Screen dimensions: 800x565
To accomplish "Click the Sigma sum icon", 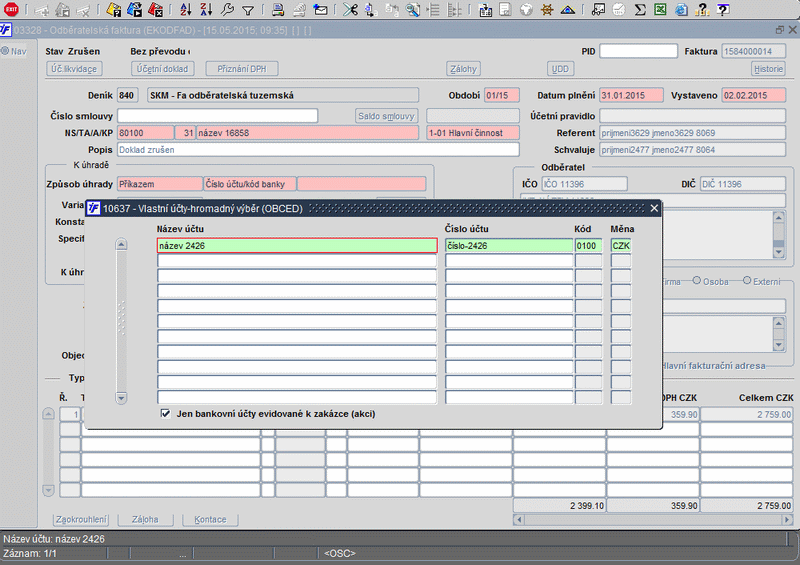I will (640, 10).
